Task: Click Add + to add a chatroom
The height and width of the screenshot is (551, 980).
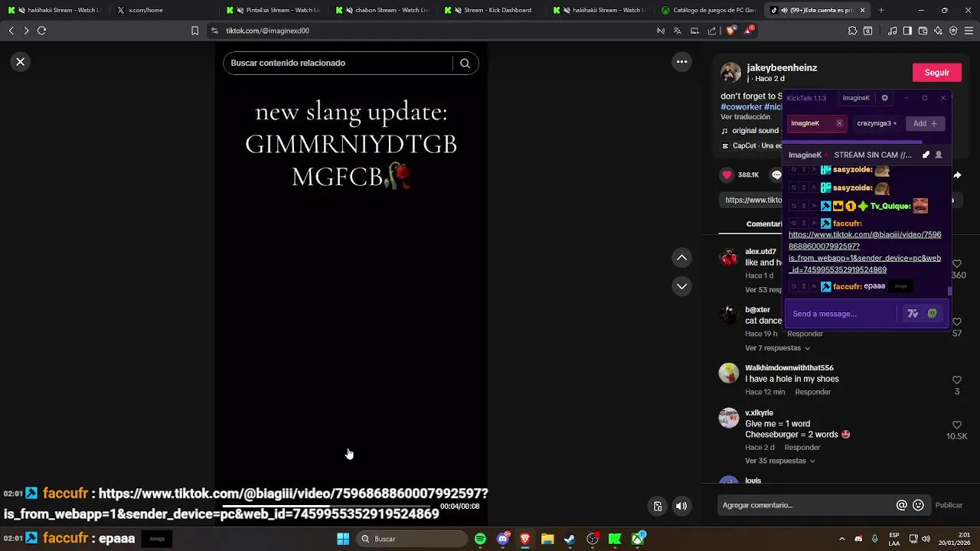Action: [925, 123]
